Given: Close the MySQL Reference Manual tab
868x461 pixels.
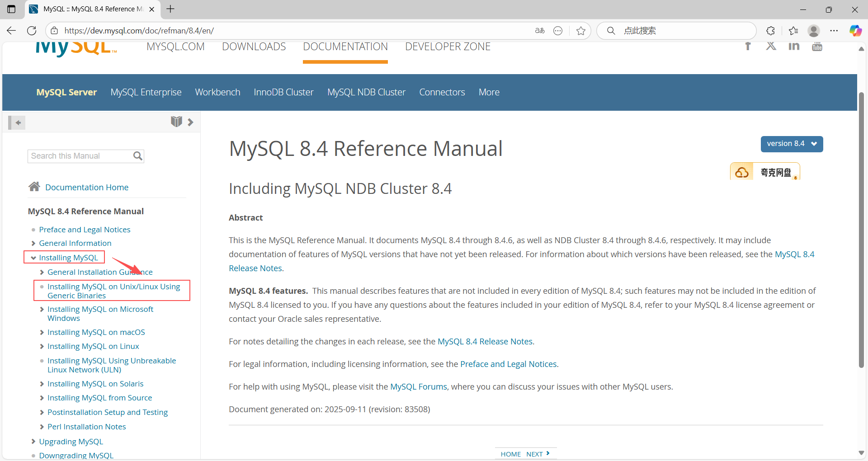Looking at the screenshot, I should 152,9.
